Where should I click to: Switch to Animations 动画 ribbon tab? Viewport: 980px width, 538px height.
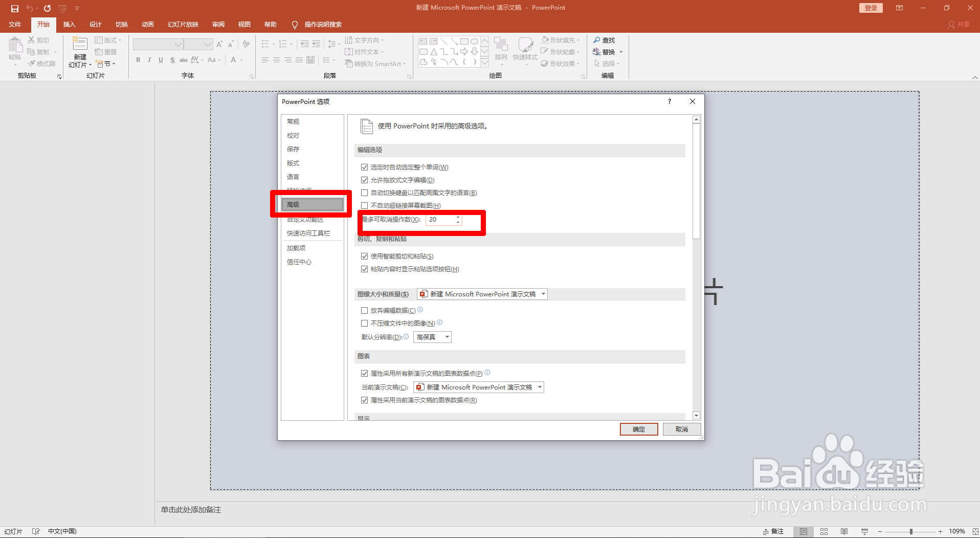(147, 25)
